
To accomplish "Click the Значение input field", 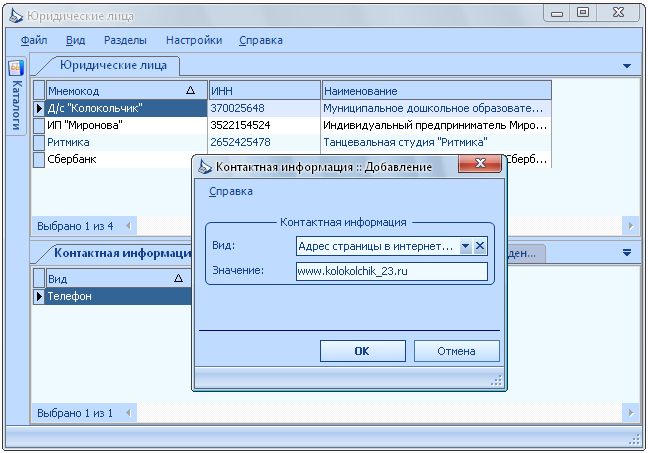I will click(392, 271).
